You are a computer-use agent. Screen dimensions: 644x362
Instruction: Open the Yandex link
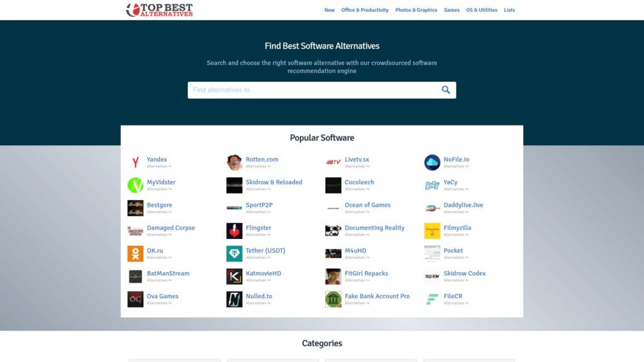tap(157, 159)
